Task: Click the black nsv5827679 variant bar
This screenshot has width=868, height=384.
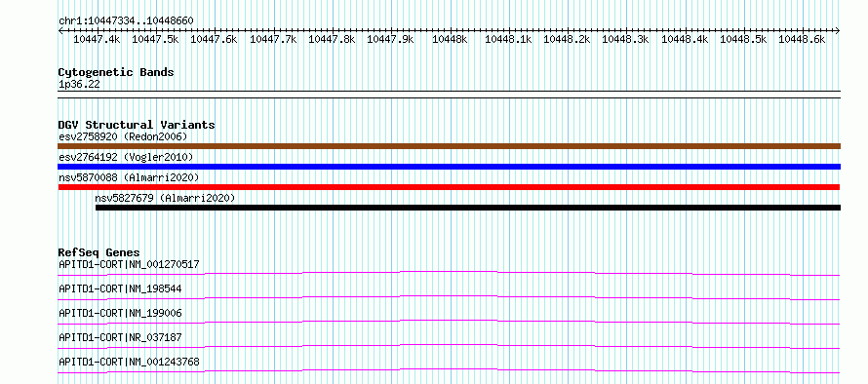Action: [468, 208]
